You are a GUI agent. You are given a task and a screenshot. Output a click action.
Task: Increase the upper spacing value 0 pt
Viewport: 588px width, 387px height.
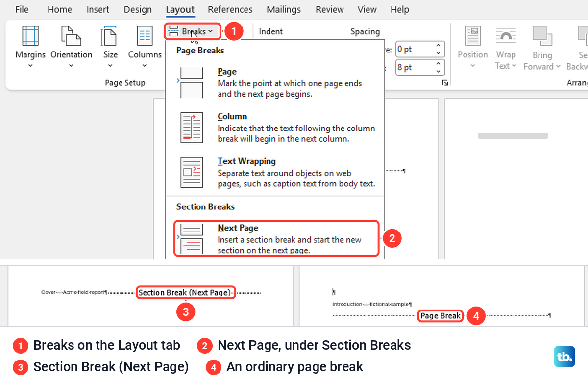439,46
